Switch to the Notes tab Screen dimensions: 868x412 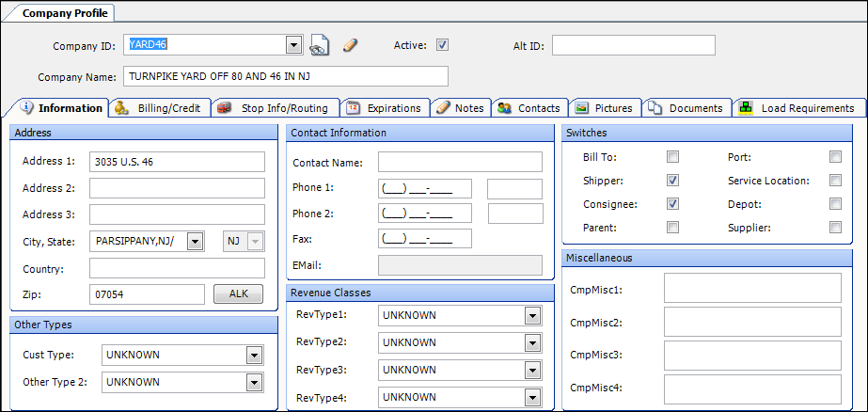tap(460, 108)
